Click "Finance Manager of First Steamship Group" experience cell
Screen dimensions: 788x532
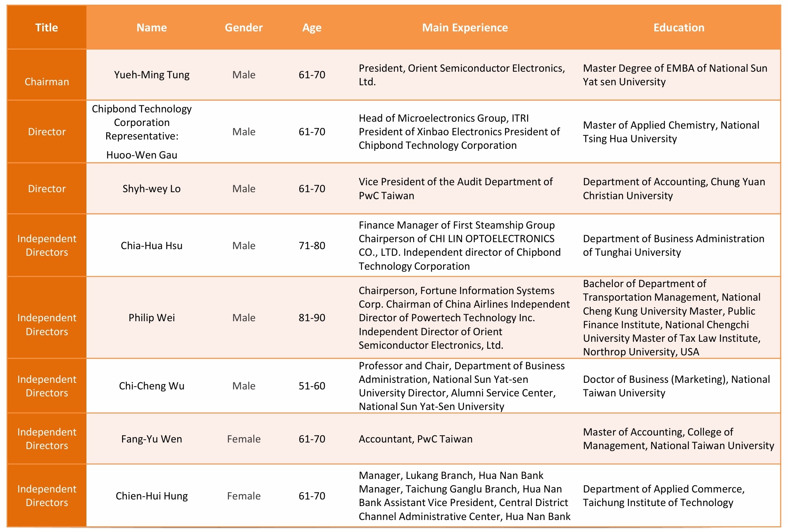[x=460, y=246]
